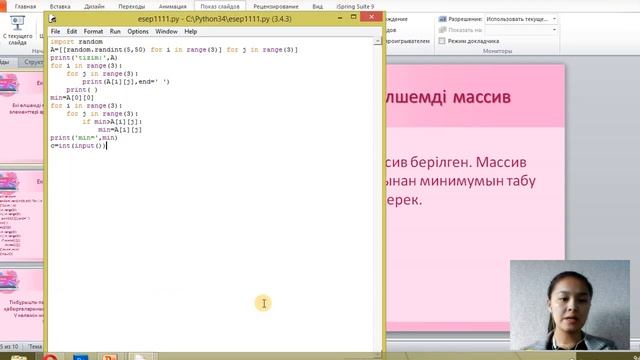Switch to the Анимация ribbon tab
This screenshot has width=640, height=360.
pos(173,7)
